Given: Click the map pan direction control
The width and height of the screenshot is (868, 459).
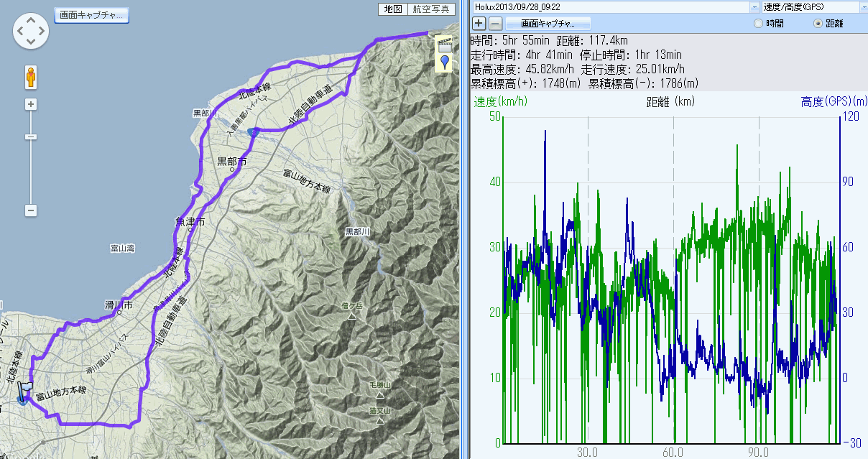Looking at the screenshot, I should point(30,31).
